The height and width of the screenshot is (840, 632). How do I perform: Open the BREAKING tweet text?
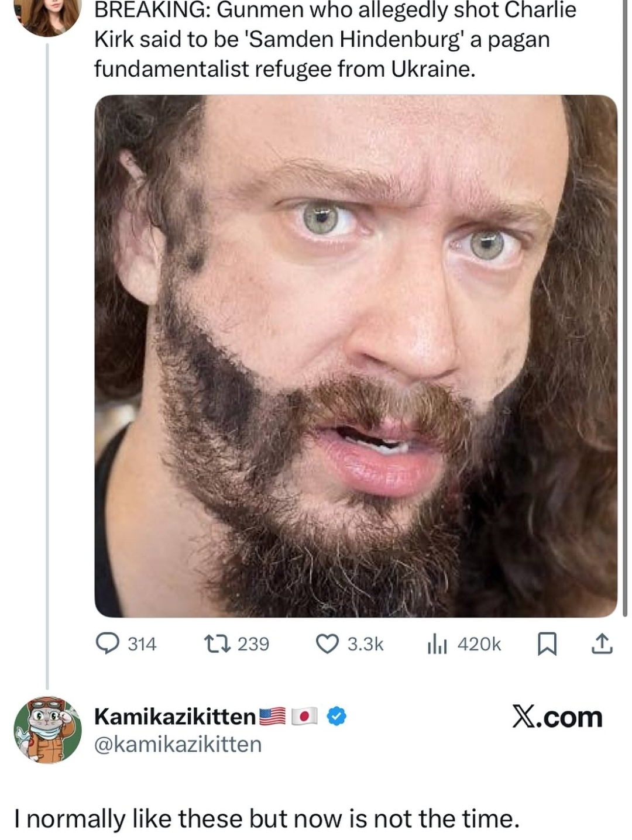335,39
